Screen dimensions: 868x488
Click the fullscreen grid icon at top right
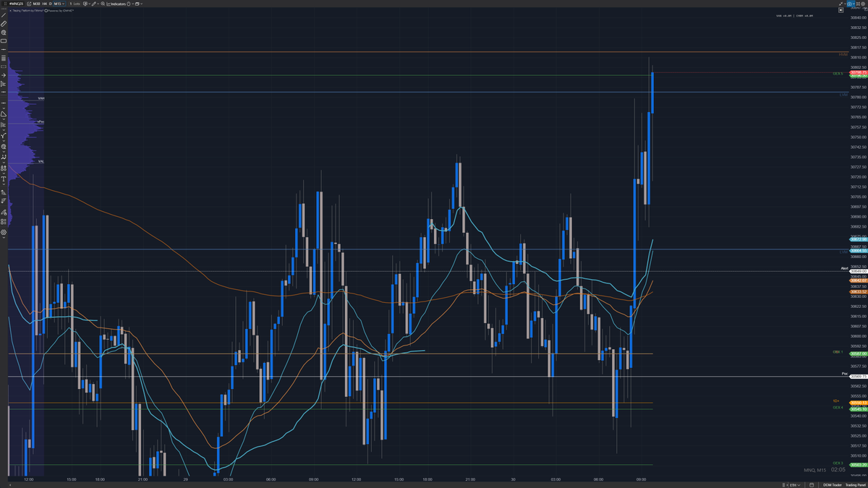(858, 4)
